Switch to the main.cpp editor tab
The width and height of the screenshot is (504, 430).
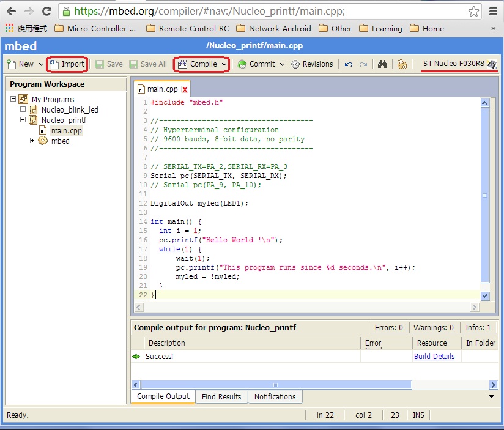[x=162, y=89]
